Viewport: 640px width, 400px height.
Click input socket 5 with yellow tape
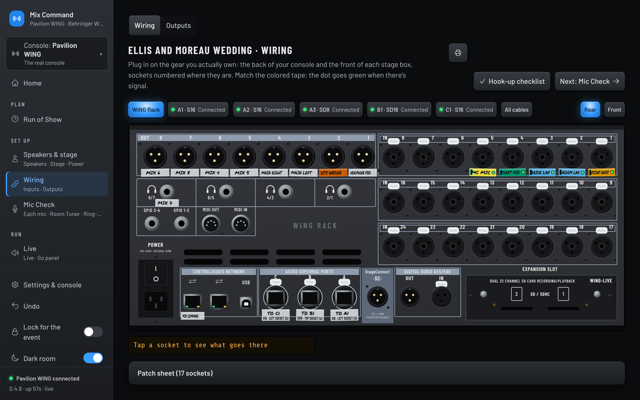(483, 157)
